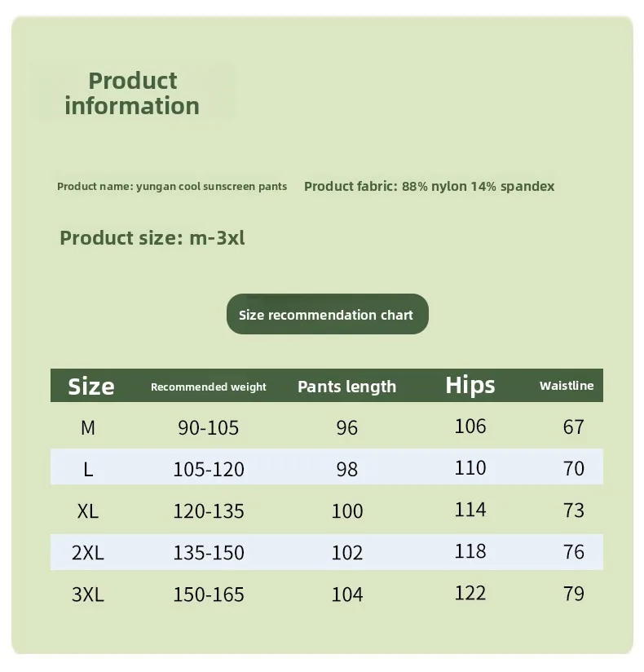Select the waistline value 79
Screen dimensions: 644x672
click(x=574, y=594)
